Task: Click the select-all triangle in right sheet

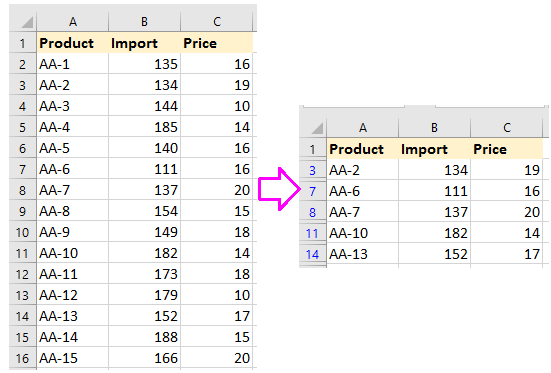Action: (x=313, y=127)
